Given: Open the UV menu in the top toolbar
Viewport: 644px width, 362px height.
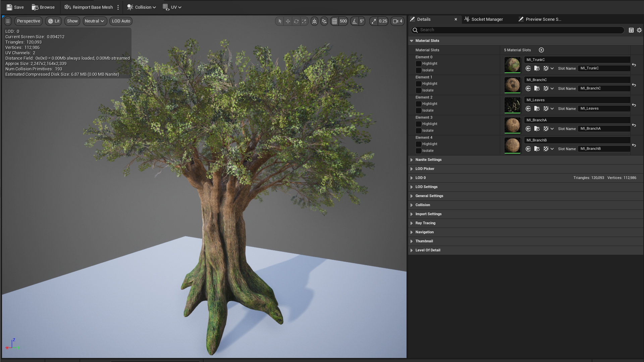Looking at the screenshot, I should [x=172, y=7].
